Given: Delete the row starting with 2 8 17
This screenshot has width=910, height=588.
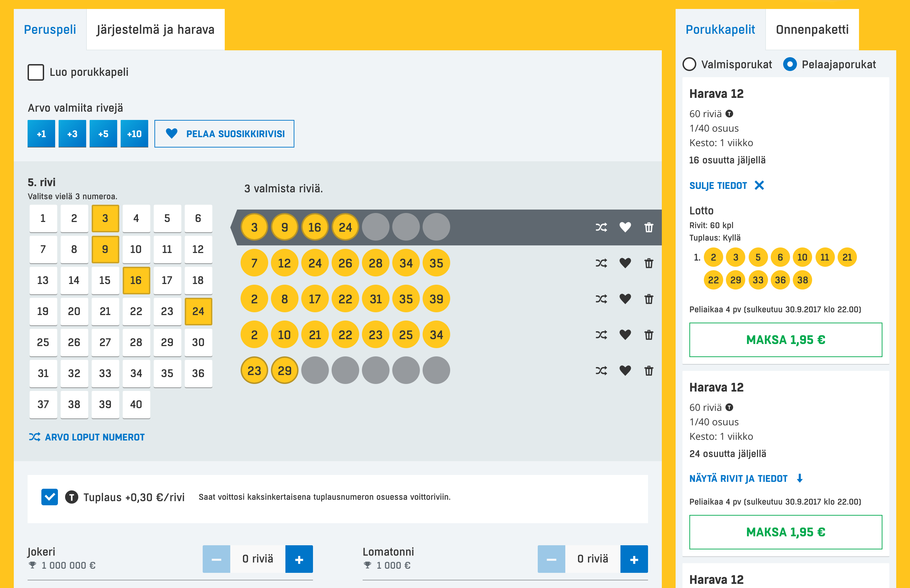Looking at the screenshot, I should coord(648,299).
